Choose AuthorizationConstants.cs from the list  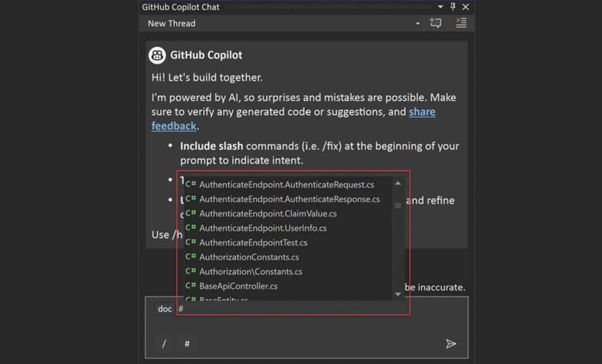249,257
